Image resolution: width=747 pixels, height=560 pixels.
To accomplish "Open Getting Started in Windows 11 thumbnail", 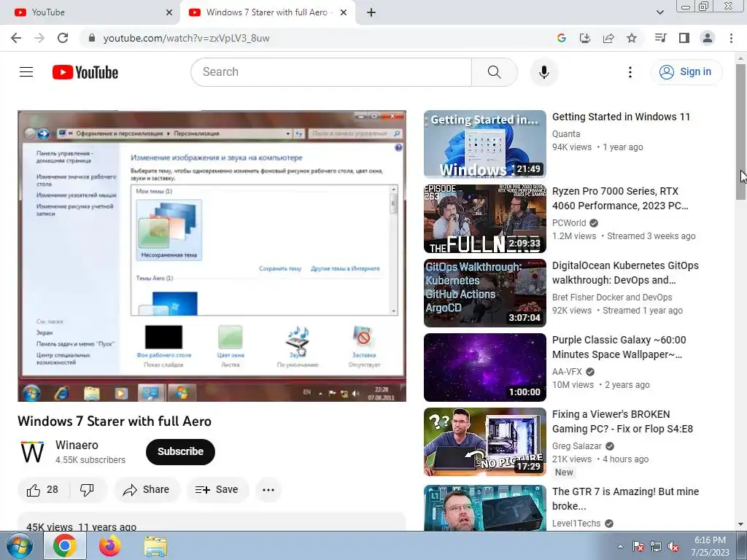I will click(x=485, y=144).
